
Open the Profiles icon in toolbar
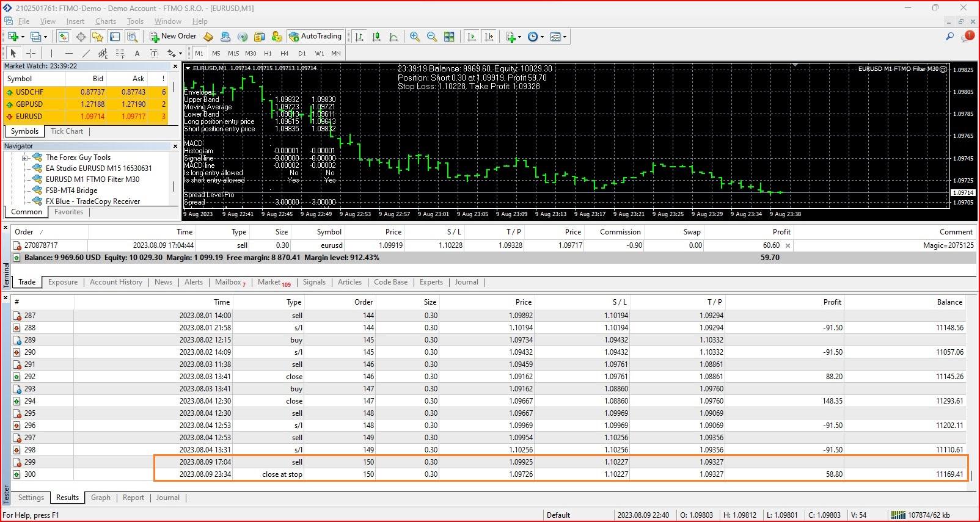click(x=36, y=37)
